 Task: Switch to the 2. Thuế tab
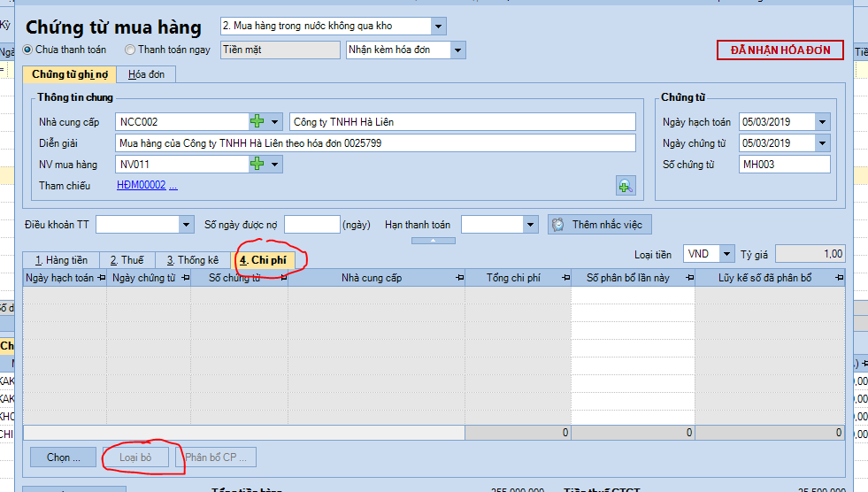[127, 260]
